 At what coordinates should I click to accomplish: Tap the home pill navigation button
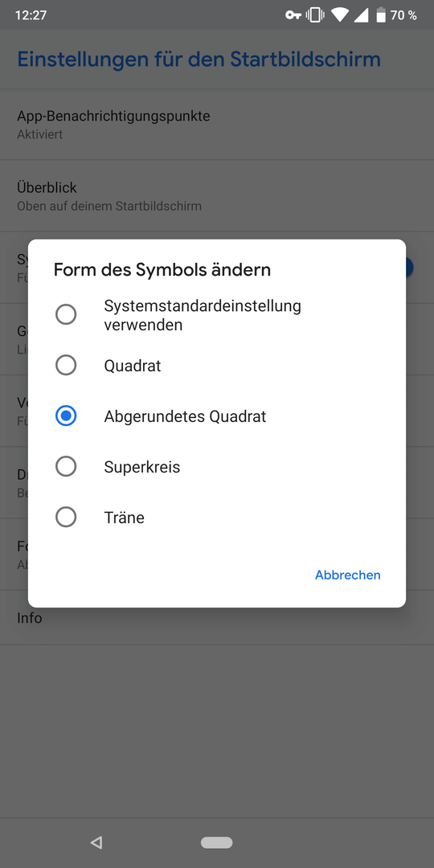[216, 842]
